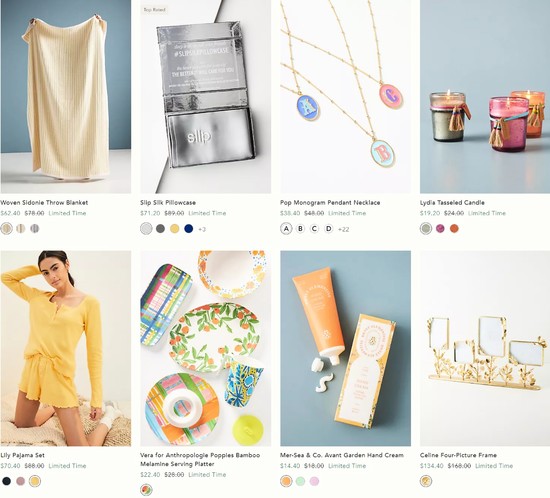Choose gold Celine Four-Picture Frame swatch
550x498 pixels.
click(426, 481)
